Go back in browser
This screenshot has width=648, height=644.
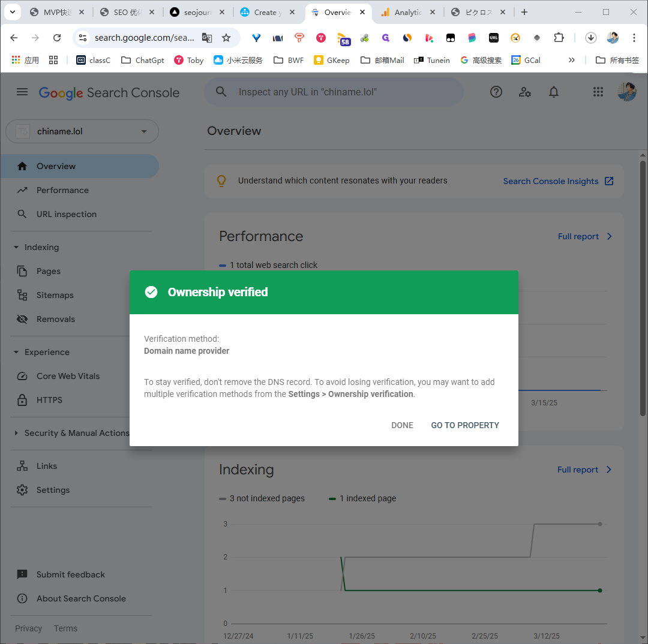[x=14, y=38]
